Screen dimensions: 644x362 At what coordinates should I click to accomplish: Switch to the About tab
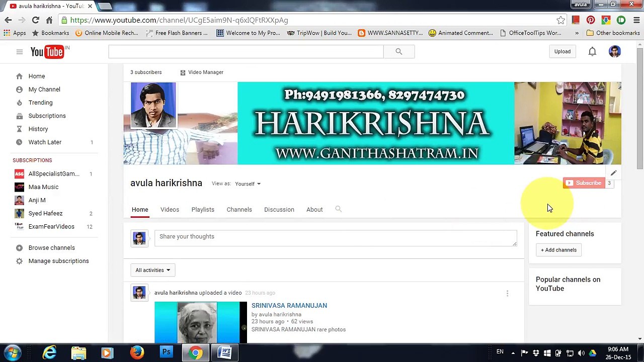click(314, 210)
